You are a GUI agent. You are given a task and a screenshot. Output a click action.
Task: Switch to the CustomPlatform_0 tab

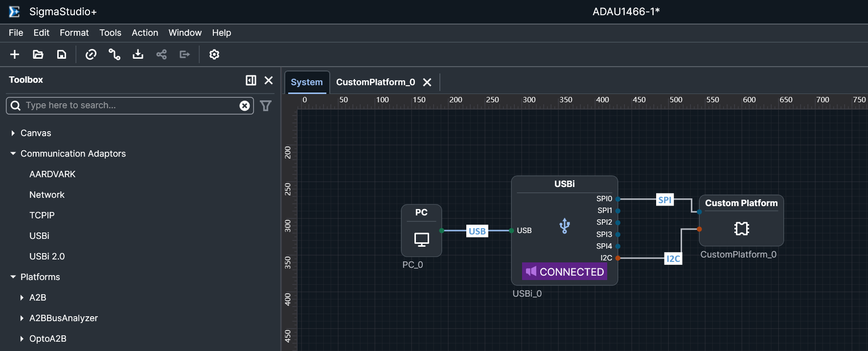pos(375,82)
